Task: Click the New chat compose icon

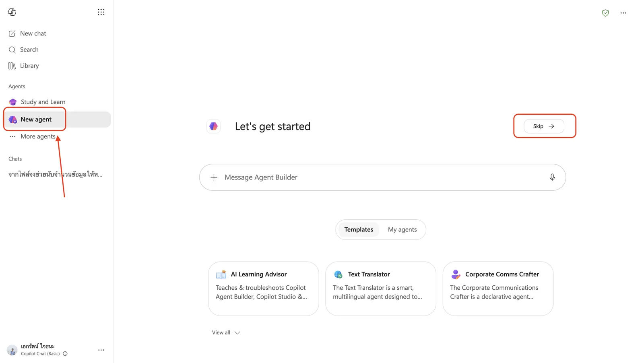Action: click(x=12, y=33)
